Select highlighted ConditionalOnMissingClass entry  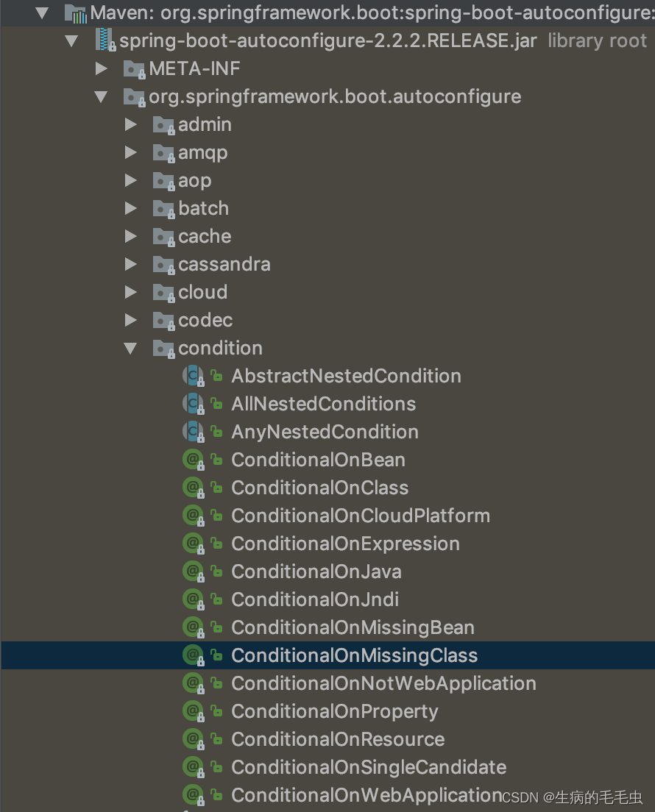point(355,655)
